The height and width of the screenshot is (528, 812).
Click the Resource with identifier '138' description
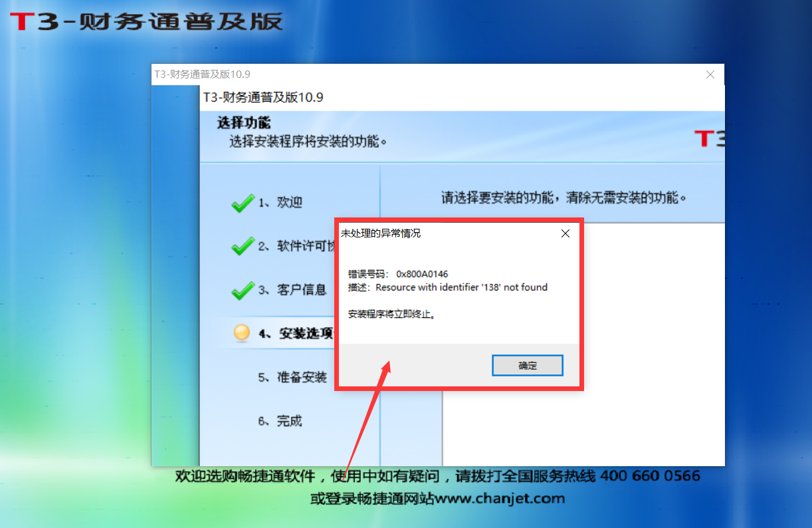pos(461,287)
